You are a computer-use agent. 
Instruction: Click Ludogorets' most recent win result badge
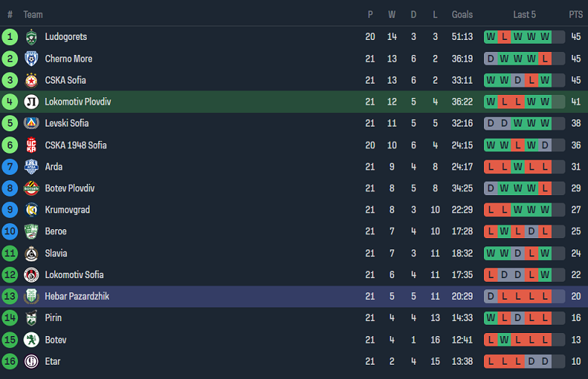[545, 36]
